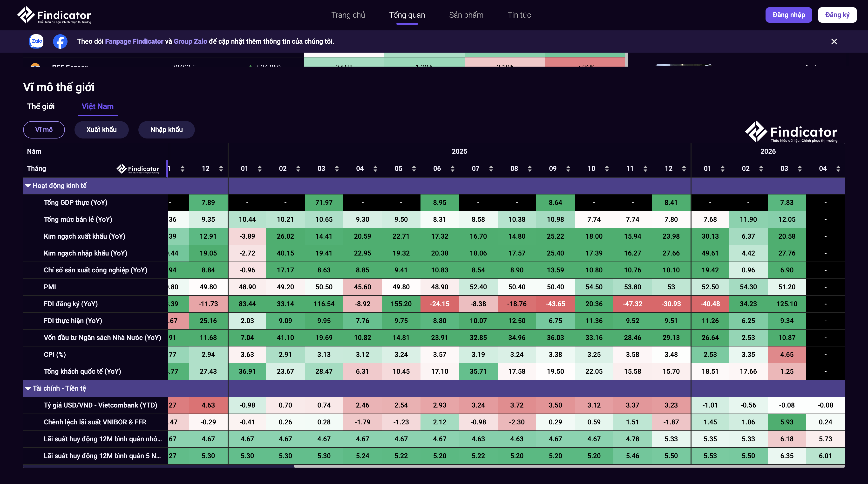Click the Đăng nhập button
The width and height of the screenshot is (868, 484).
788,15
